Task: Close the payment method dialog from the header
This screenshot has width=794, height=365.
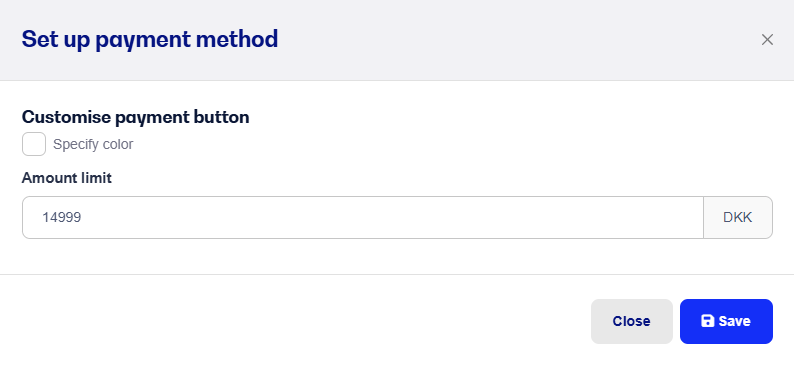Action: point(767,39)
